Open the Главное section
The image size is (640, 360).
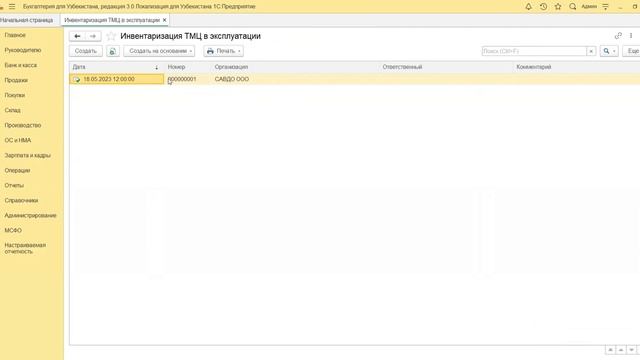(x=15, y=35)
